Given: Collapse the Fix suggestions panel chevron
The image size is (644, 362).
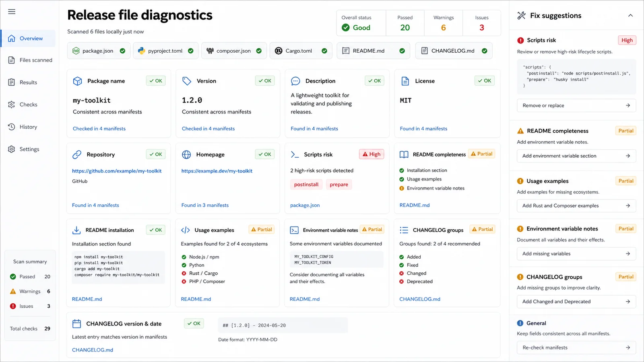Looking at the screenshot, I should (630, 15).
